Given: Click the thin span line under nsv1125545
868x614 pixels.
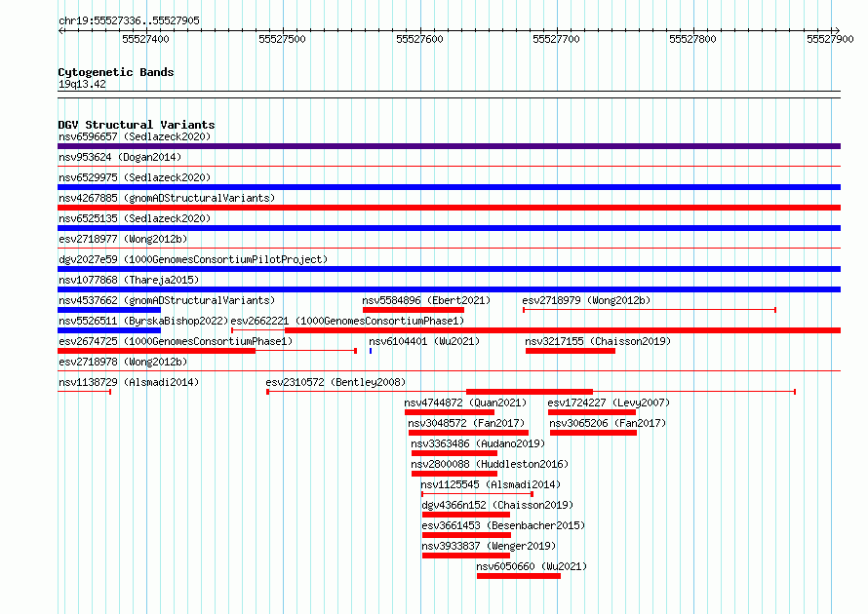Looking at the screenshot, I should [x=477, y=493].
